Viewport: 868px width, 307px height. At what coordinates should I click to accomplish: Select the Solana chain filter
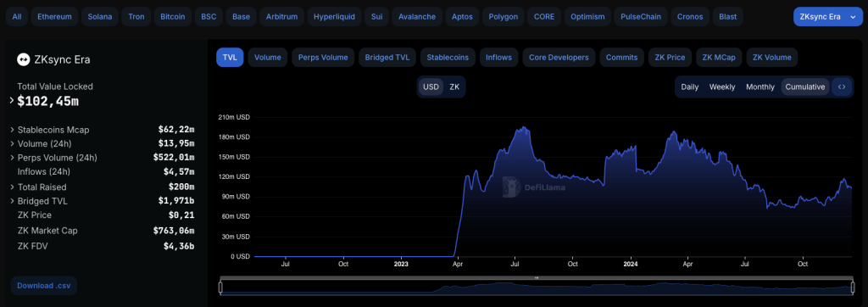pyautogui.click(x=99, y=17)
